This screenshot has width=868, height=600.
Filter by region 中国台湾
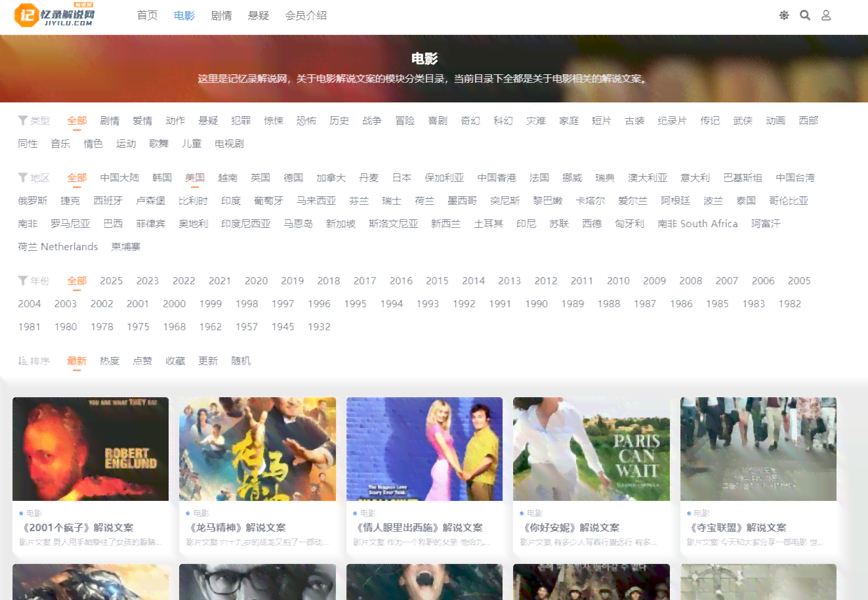pyautogui.click(x=795, y=178)
